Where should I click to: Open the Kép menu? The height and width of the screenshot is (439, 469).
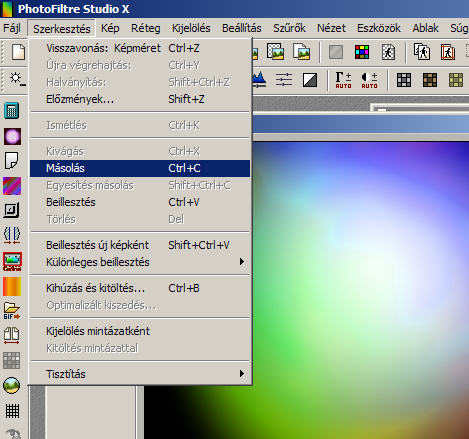[x=110, y=28]
